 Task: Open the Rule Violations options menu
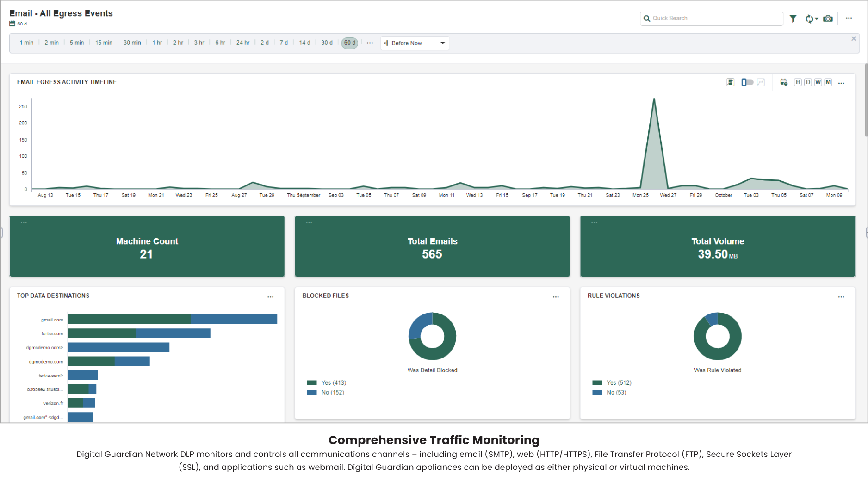click(x=841, y=297)
